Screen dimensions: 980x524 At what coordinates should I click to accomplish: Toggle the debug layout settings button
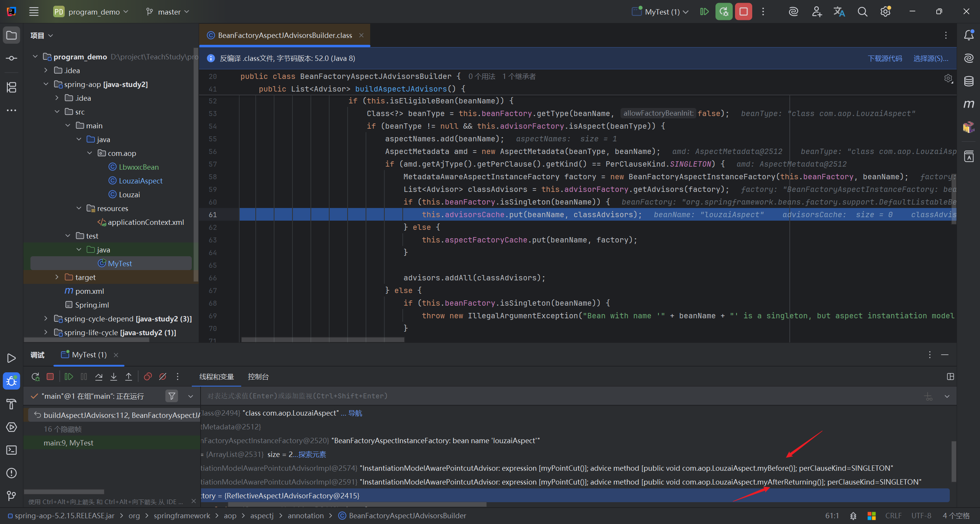950,377
